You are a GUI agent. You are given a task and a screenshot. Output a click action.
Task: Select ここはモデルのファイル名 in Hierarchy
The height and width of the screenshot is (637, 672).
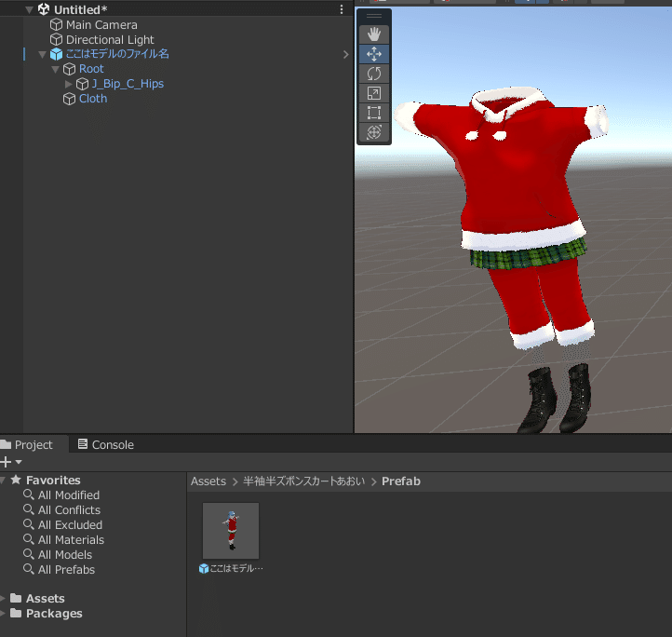click(117, 54)
